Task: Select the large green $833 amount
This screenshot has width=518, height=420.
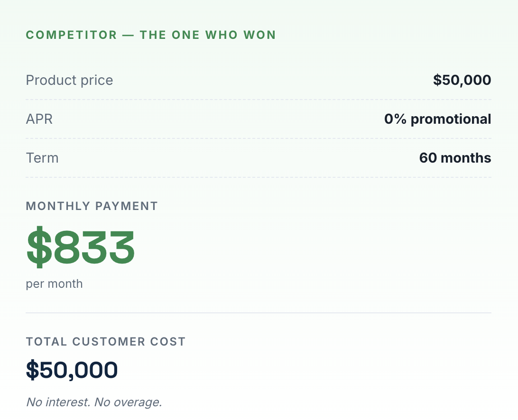Action: tap(80, 247)
